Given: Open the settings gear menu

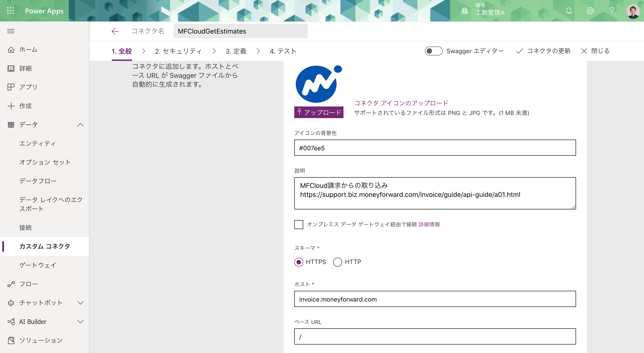Looking at the screenshot, I should coord(590,11).
